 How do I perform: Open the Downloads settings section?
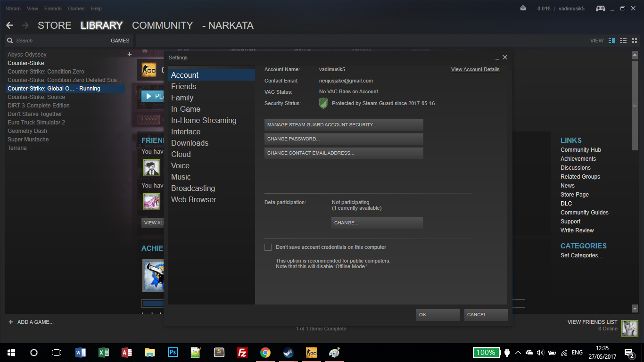(190, 143)
